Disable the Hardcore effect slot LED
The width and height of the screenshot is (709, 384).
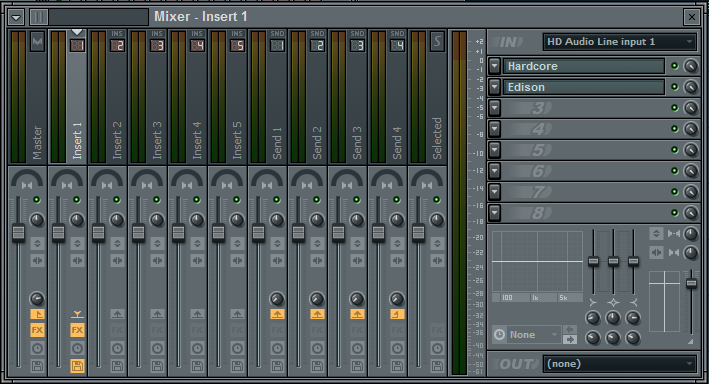click(x=675, y=66)
